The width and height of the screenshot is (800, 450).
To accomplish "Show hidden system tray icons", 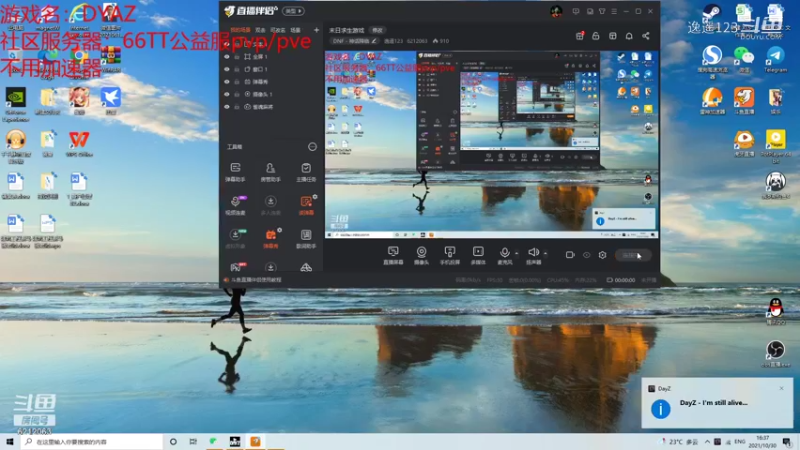I will 707,442.
